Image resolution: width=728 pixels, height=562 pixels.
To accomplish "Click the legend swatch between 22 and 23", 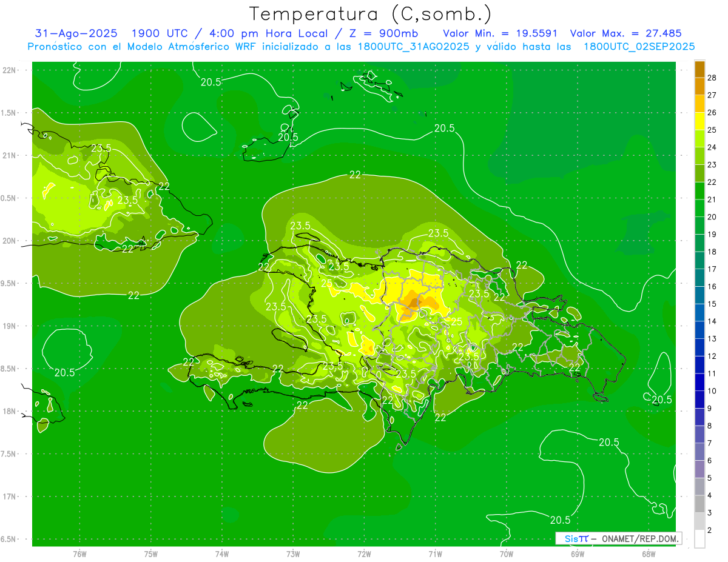I will pyautogui.click(x=699, y=173).
